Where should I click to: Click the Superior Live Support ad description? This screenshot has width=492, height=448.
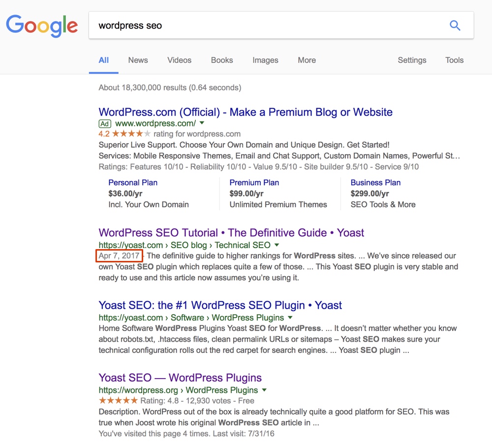(244, 145)
